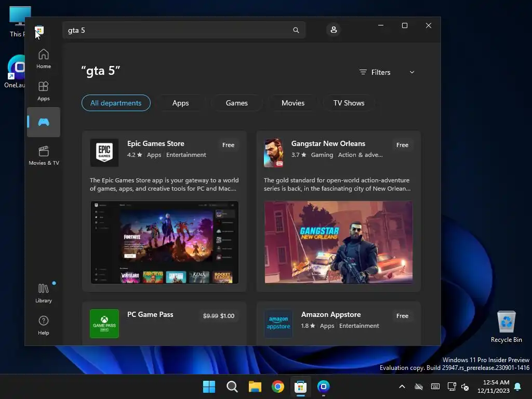Select the Games department filter
The image size is (532, 399).
point(237,103)
